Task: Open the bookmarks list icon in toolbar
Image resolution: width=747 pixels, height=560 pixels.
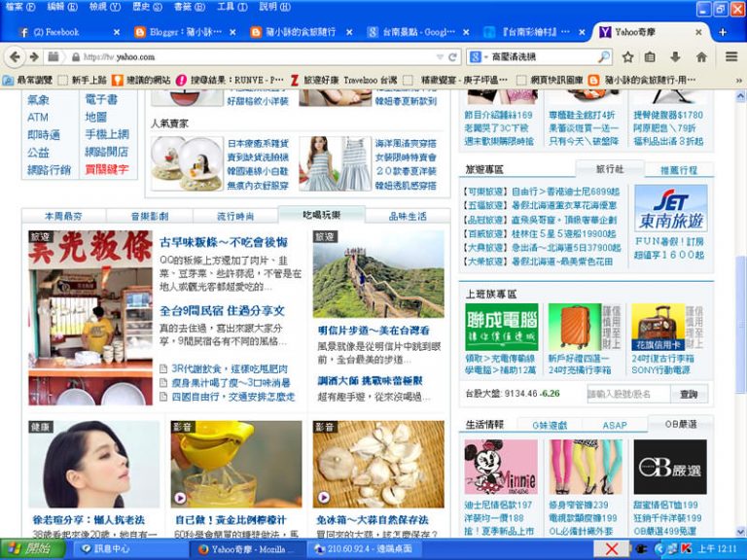Action: pos(651,56)
